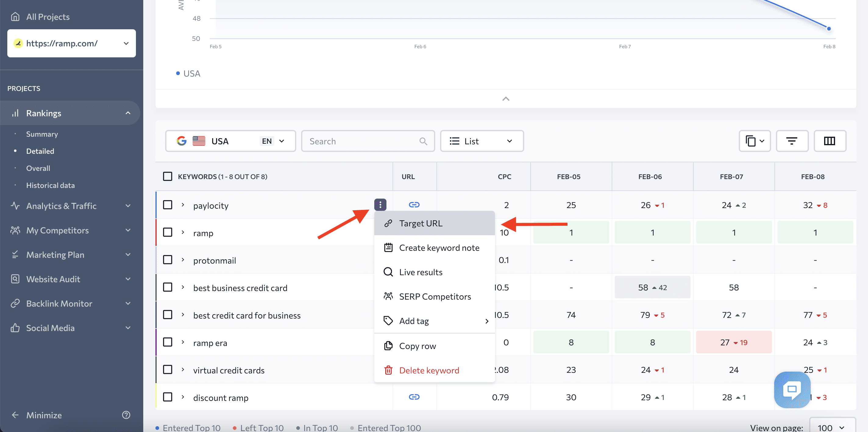868x432 pixels.
Task: Click the three-dot options icon for paylocity
Action: pyautogui.click(x=381, y=205)
